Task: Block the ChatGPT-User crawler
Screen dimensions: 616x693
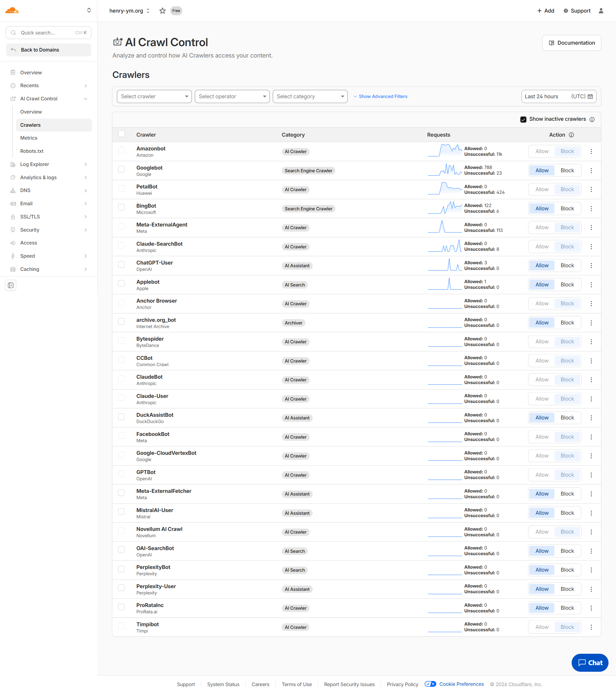Action: pyautogui.click(x=567, y=265)
